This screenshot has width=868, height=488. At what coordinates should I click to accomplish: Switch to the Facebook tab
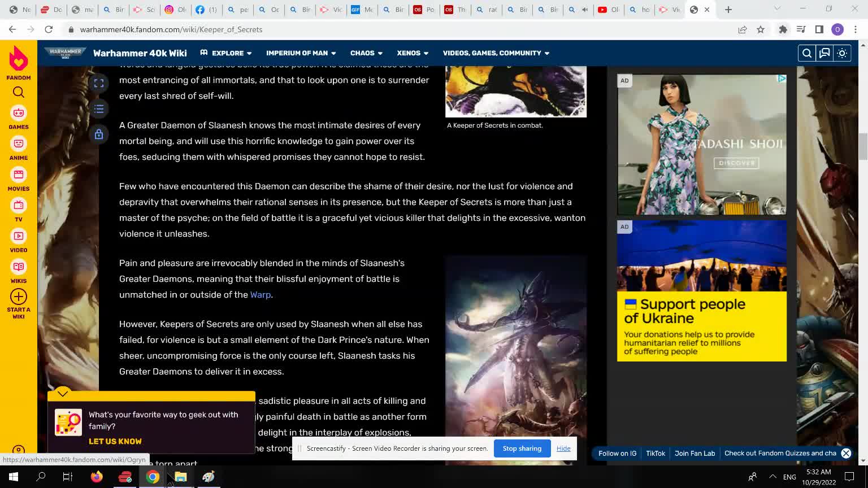(x=205, y=10)
